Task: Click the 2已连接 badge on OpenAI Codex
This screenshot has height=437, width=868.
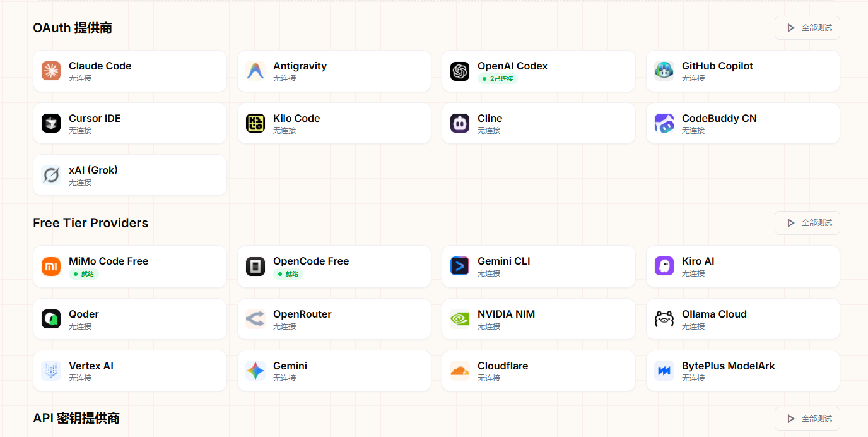Action: tap(498, 79)
